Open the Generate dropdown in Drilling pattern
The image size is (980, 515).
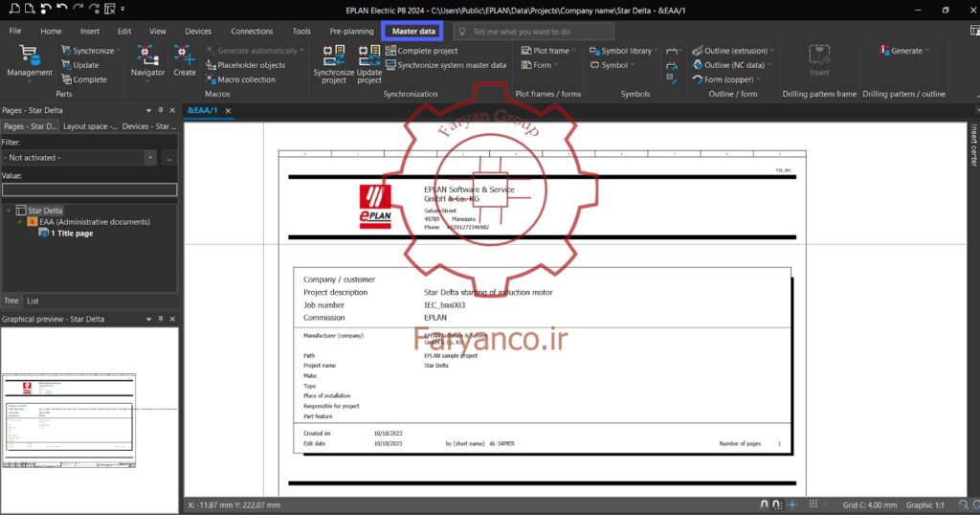[x=903, y=51]
